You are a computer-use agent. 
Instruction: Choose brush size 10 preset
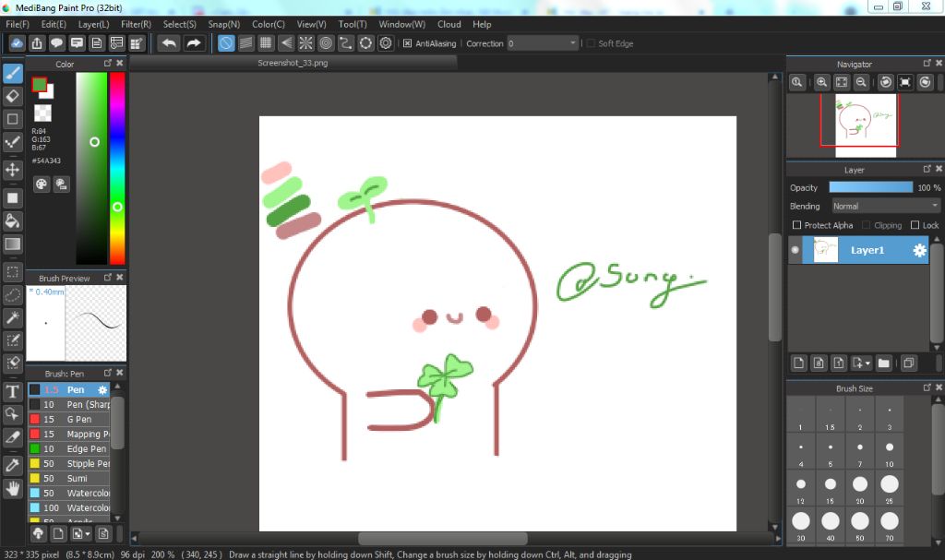(x=890, y=451)
